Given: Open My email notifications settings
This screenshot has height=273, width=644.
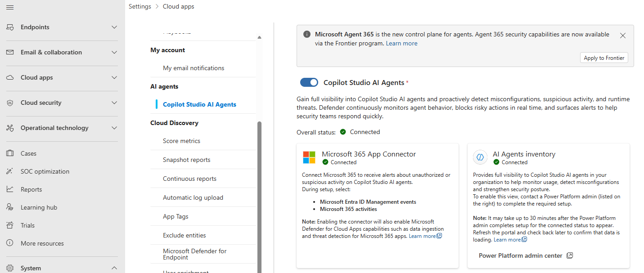Looking at the screenshot, I should point(194,68).
